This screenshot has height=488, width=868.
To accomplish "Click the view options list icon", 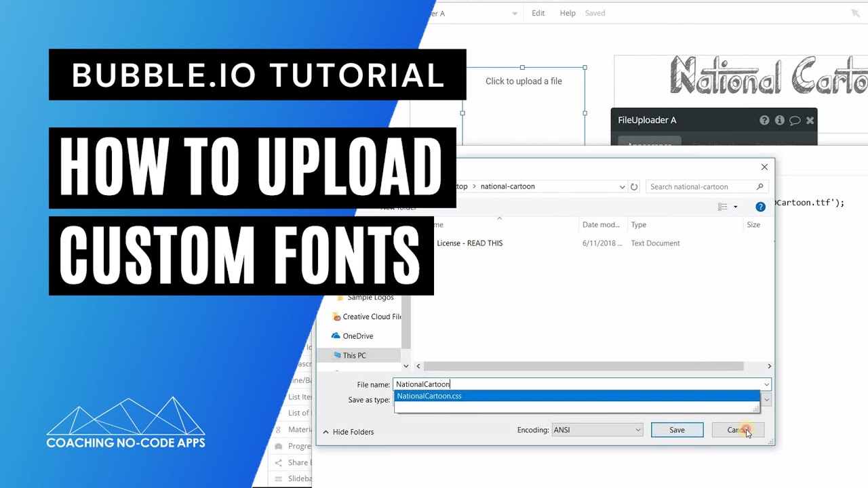I will coord(723,207).
